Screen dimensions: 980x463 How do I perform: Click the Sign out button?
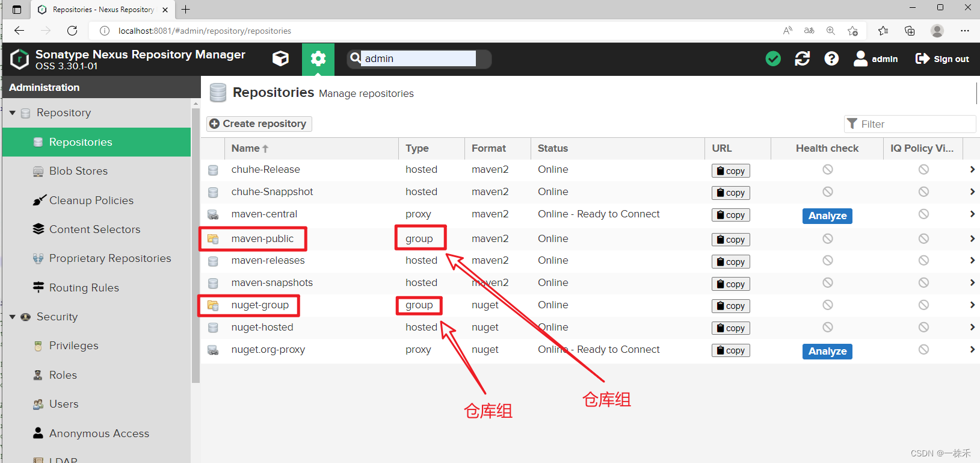[942, 58]
